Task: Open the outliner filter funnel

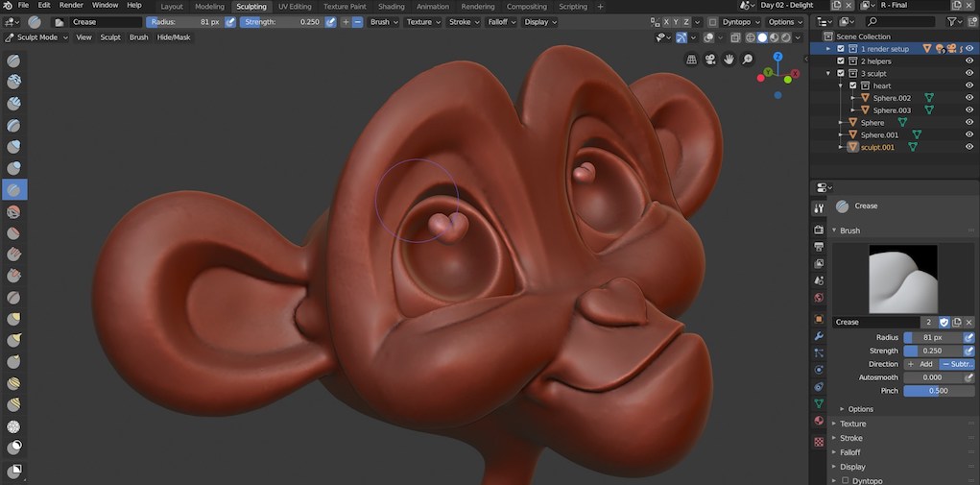Action: pyautogui.click(x=954, y=21)
